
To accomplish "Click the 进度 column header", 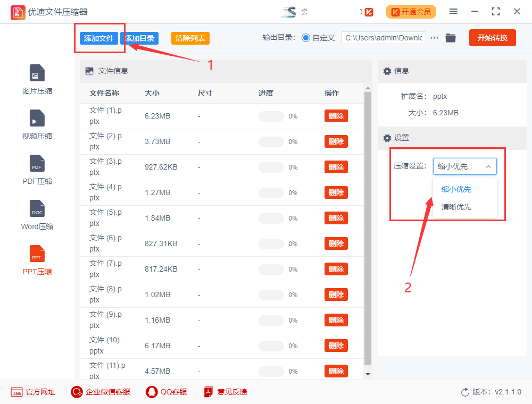I will click(x=265, y=93).
